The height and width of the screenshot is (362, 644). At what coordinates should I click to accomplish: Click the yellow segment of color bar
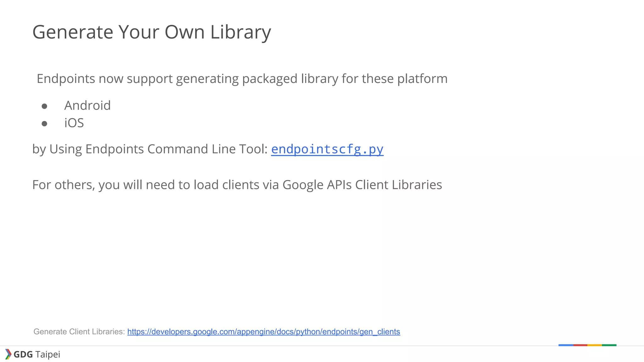[x=594, y=345]
